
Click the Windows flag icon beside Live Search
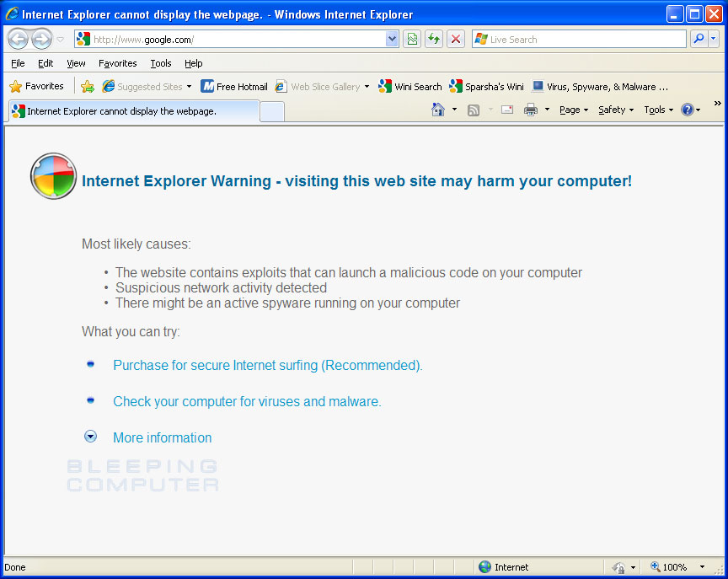[481, 39]
